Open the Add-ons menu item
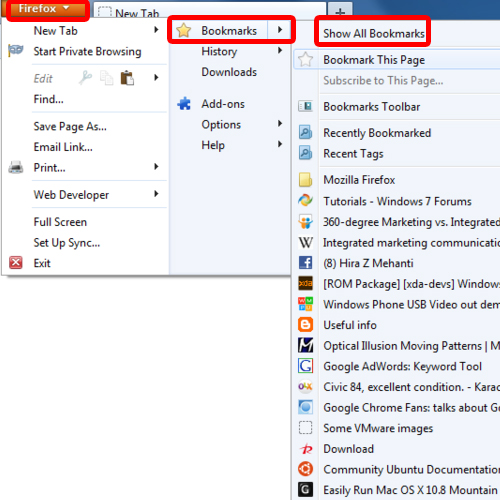The width and height of the screenshot is (500, 500). [x=223, y=104]
